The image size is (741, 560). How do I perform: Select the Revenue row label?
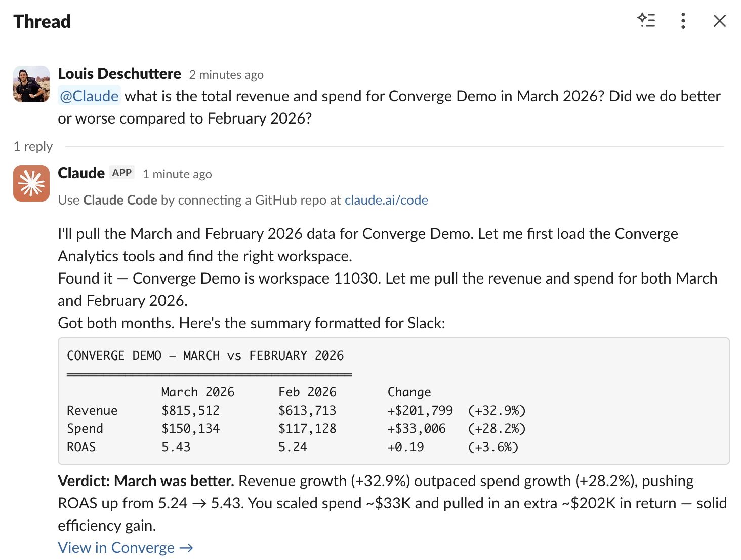tap(92, 411)
